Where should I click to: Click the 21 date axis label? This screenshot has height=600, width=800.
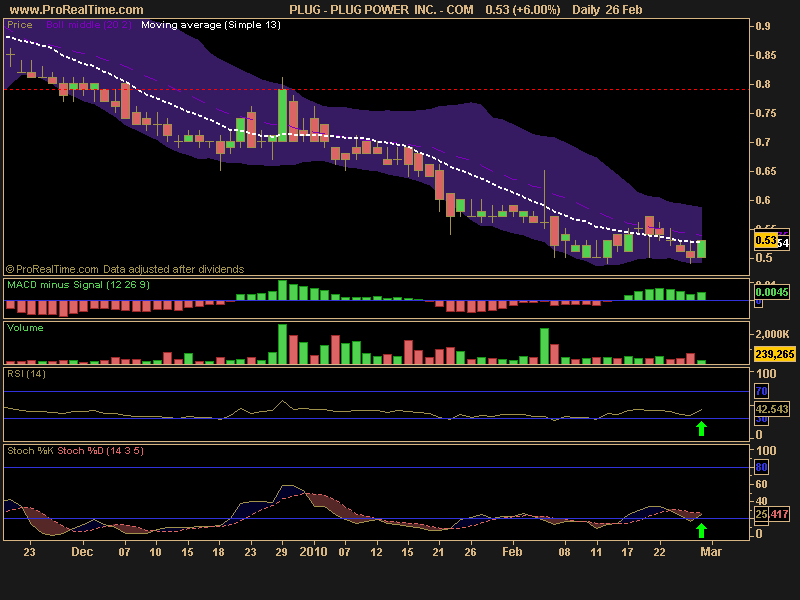438,552
